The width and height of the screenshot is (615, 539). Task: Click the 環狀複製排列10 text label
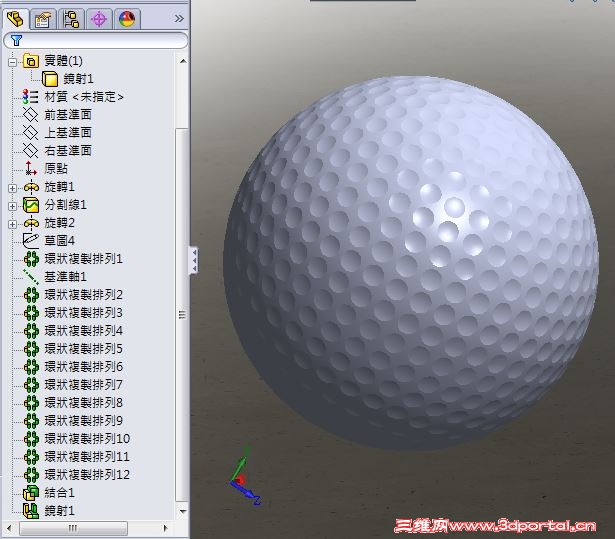point(87,439)
